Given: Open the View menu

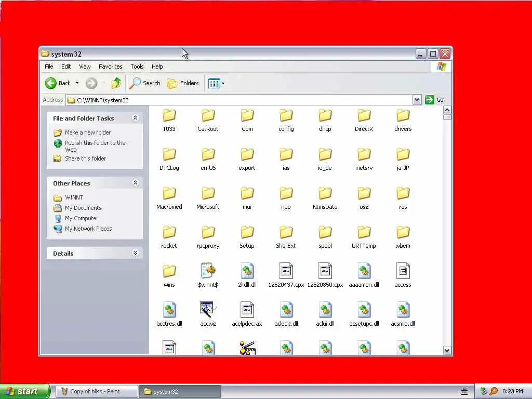Looking at the screenshot, I should (85, 66).
